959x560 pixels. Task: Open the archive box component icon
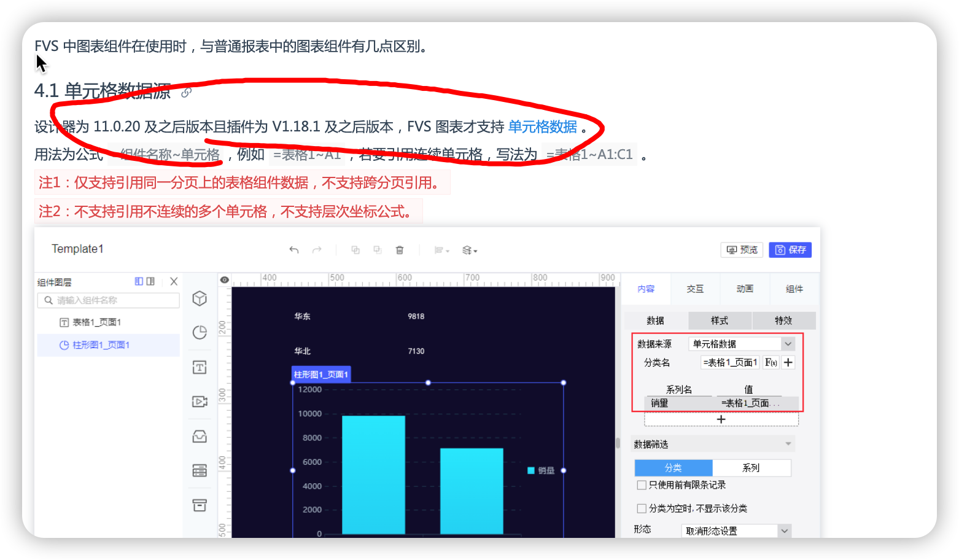coord(200,505)
